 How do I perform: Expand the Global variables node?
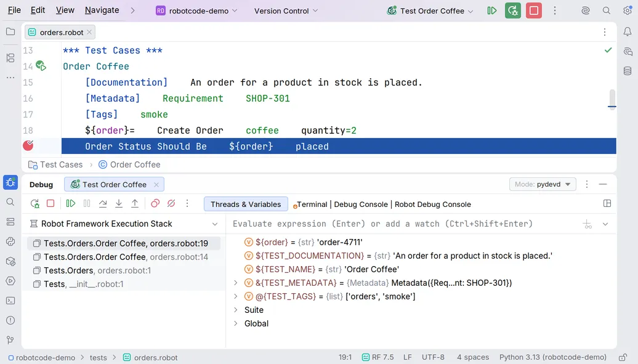[236, 323]
